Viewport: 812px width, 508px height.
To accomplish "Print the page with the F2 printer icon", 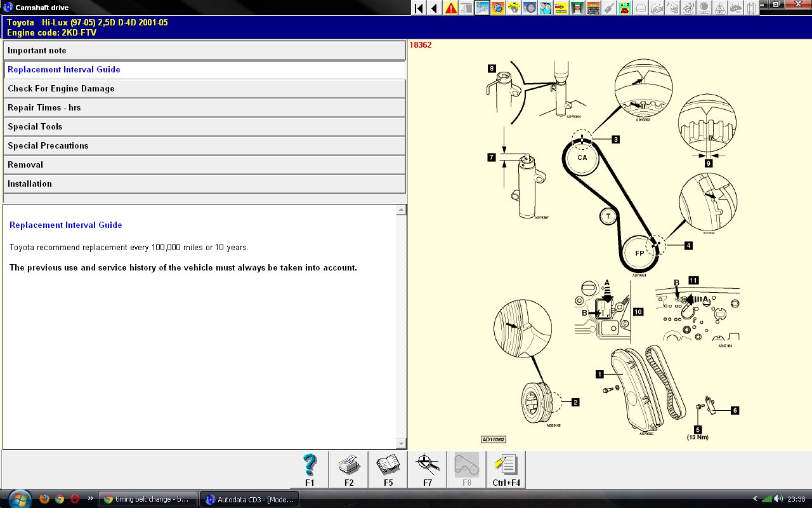I will [x=349, y=470].
